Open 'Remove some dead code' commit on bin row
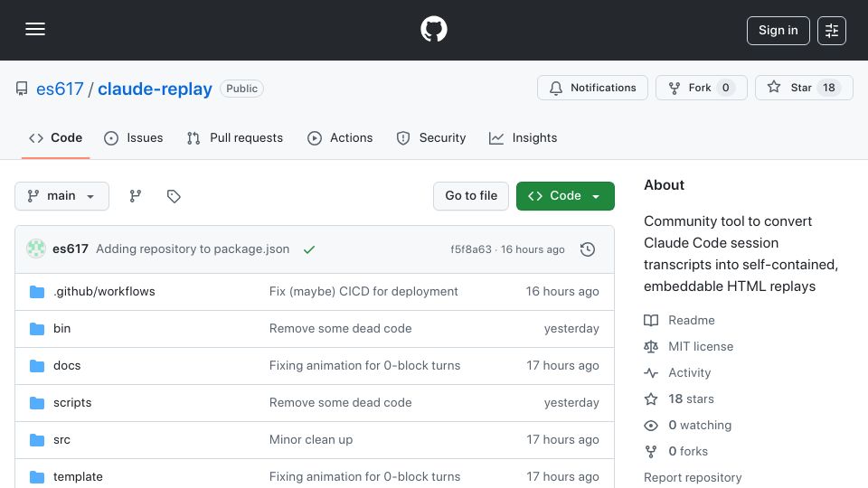868x488 pixels. tap(341, 329)
